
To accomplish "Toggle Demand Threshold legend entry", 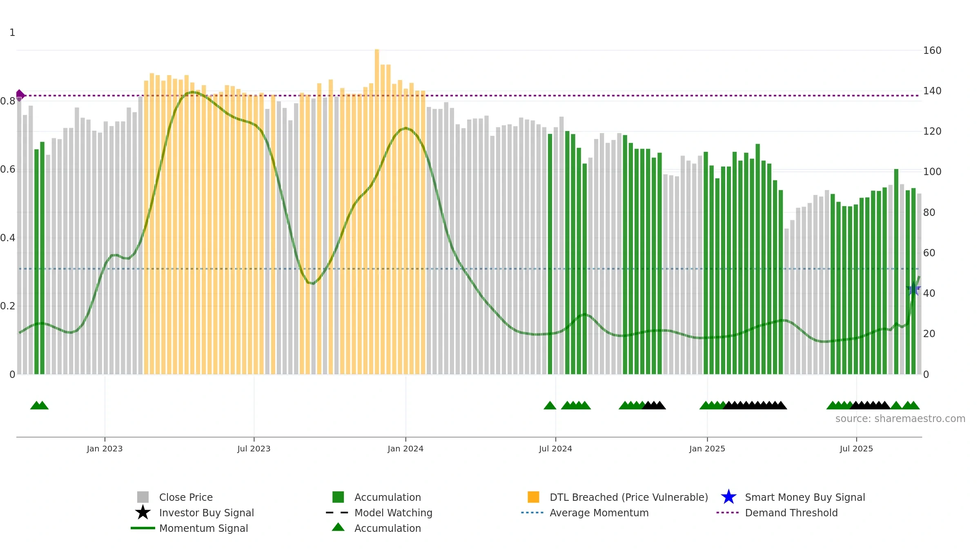I will [791, 513].
